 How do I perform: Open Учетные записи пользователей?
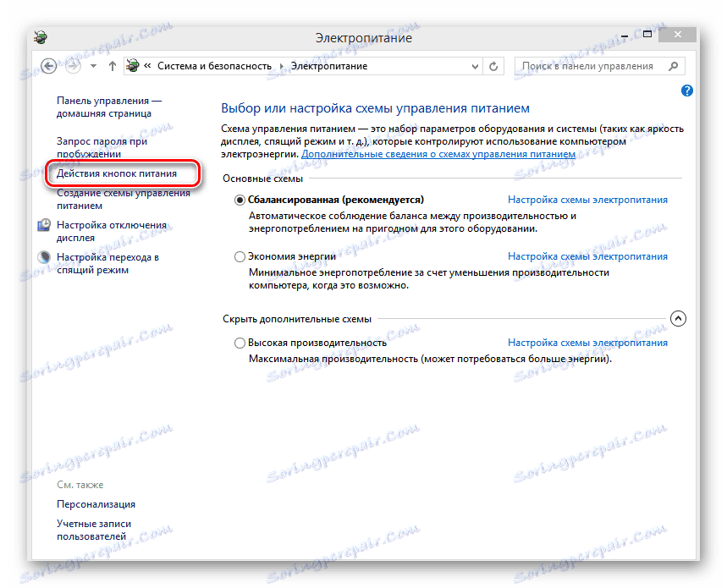pos(94,530)
